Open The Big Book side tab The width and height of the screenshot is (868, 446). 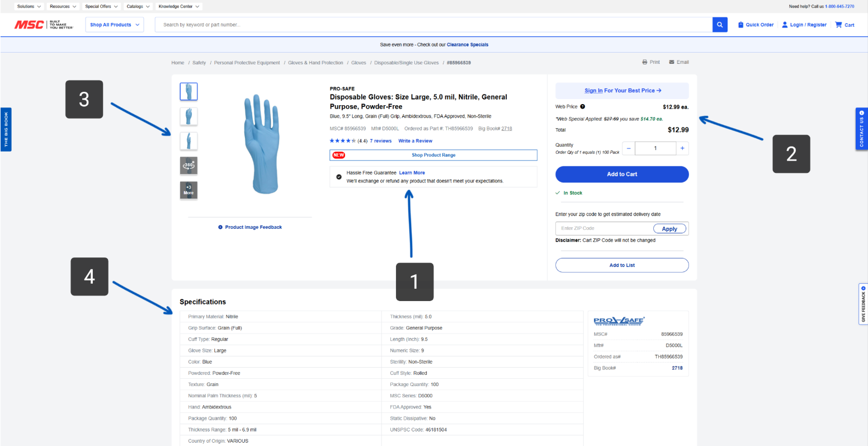6,129
